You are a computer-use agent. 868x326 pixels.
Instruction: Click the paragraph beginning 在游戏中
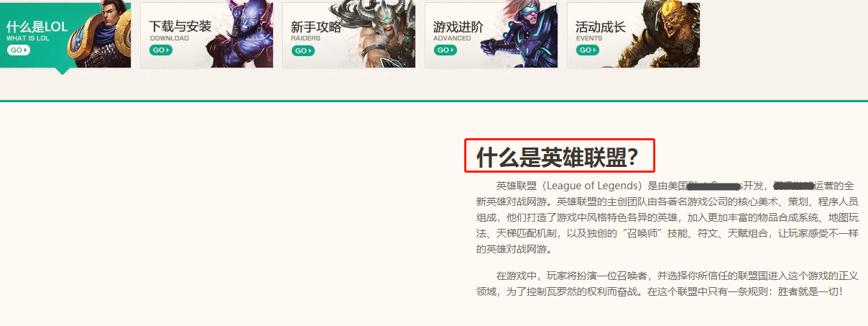click(667, 284)
